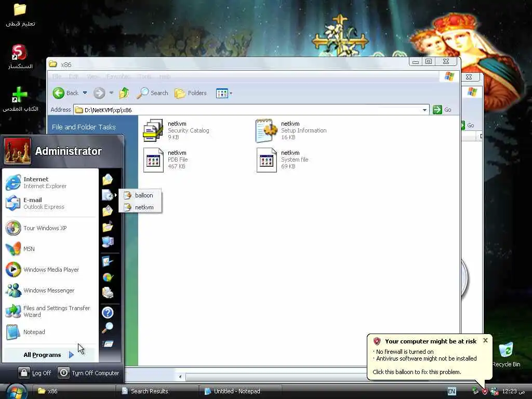532x399 pixels.
Task: Close the security risk balloon
Action: tap(486, 340)
